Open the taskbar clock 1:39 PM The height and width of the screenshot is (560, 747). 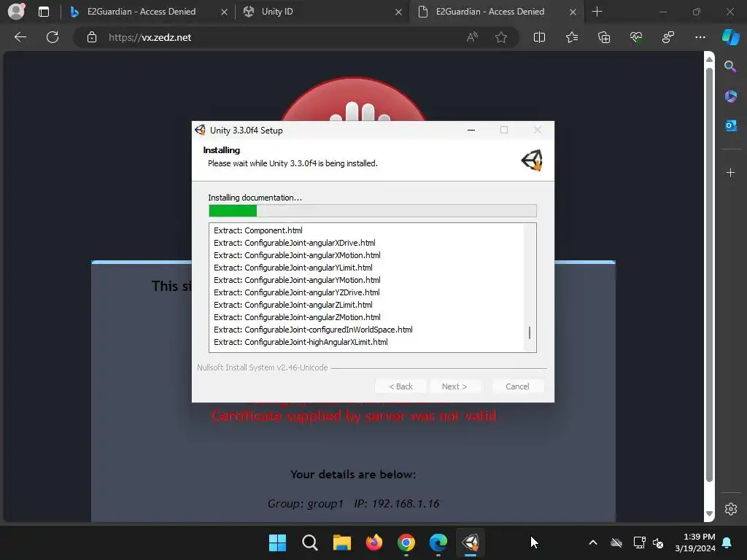(695, 542)
